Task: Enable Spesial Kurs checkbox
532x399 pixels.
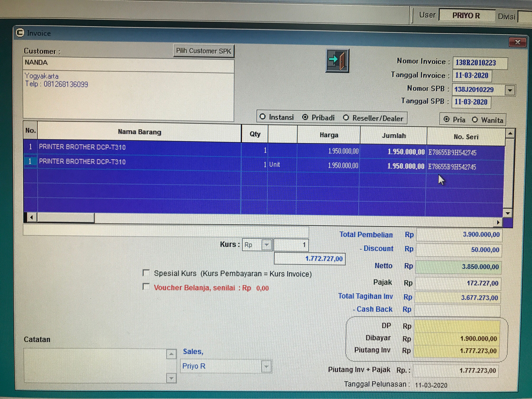Action: (x=146, y=273)
